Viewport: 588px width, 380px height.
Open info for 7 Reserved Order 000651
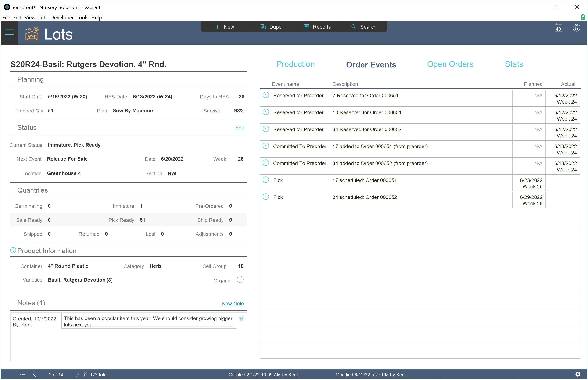pos(266,95)
